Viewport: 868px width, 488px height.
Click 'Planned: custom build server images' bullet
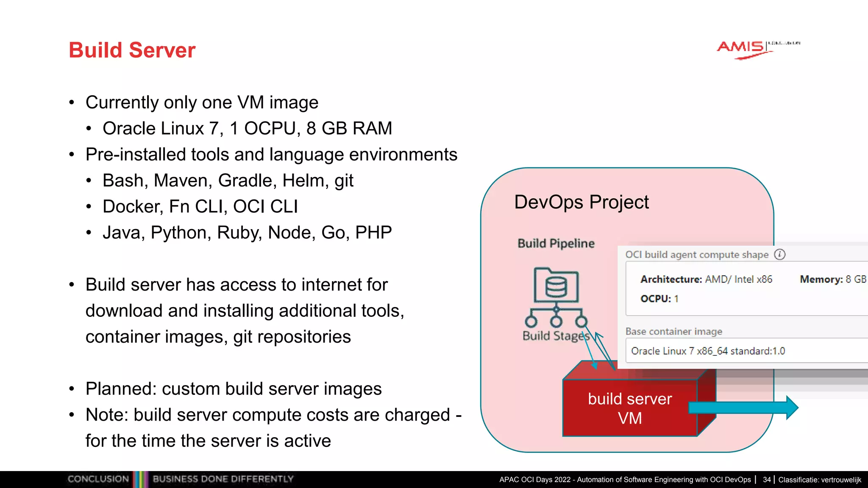(x=234, y=389)
